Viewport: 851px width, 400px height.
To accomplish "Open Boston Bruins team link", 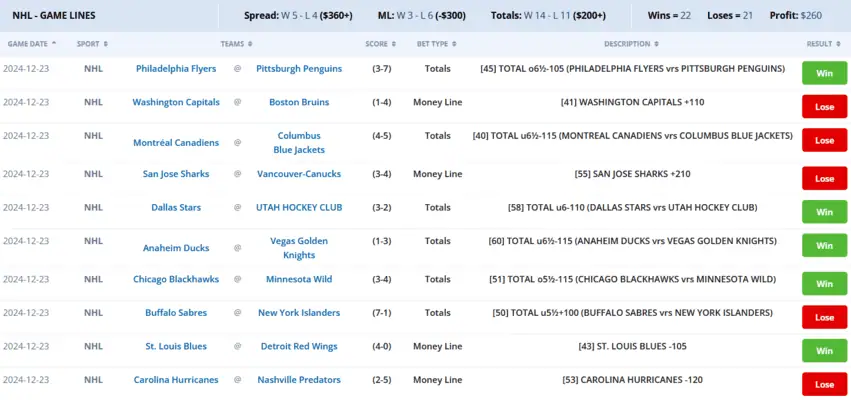I will tap(299, 103).
